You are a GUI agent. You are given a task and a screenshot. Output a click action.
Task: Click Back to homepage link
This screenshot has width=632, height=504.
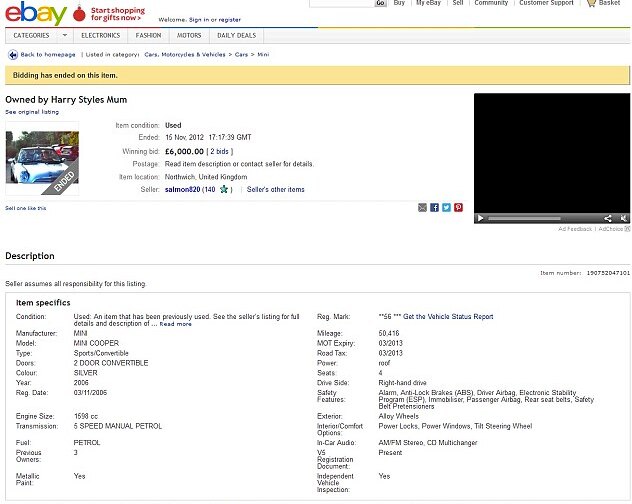click(48, 54)
